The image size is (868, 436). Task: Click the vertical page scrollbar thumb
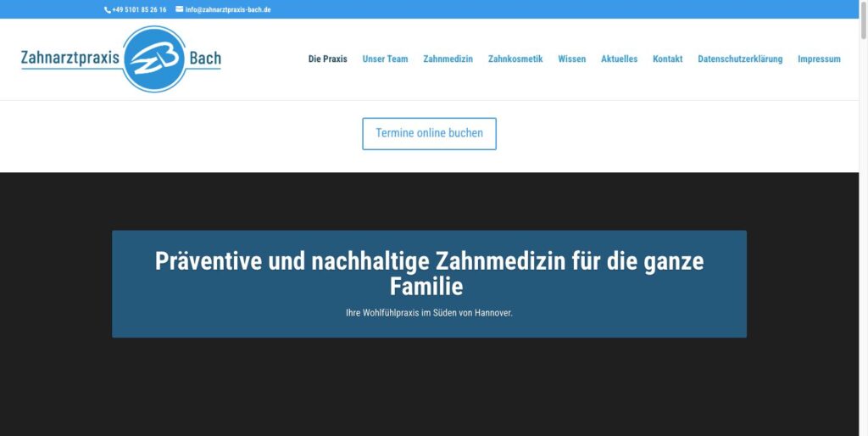[x=864, y=20]
